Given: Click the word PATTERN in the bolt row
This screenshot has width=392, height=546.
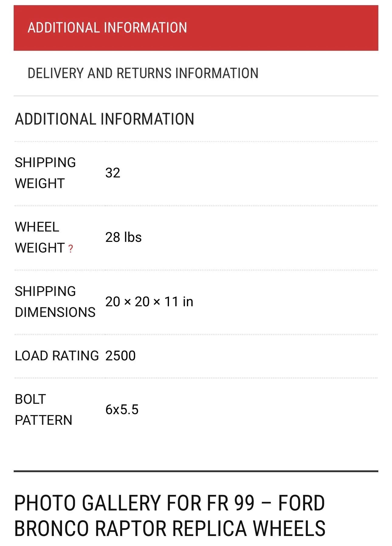Looking at the screenshot, I should 43,420.
